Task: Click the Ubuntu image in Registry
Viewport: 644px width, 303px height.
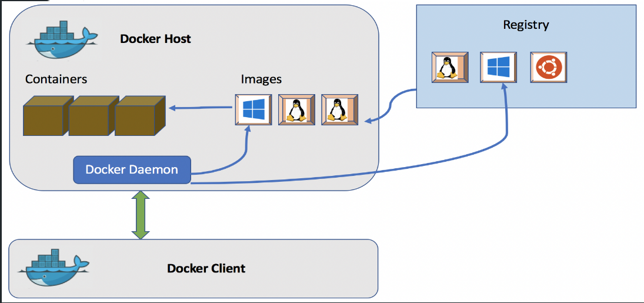Action: point(548,68)
